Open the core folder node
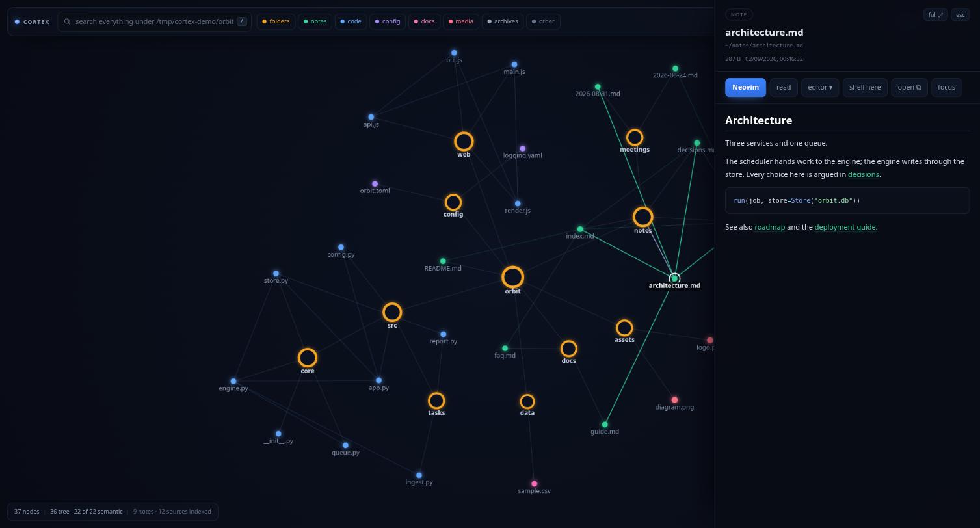980x528 pixels. (x=308, y=358)
